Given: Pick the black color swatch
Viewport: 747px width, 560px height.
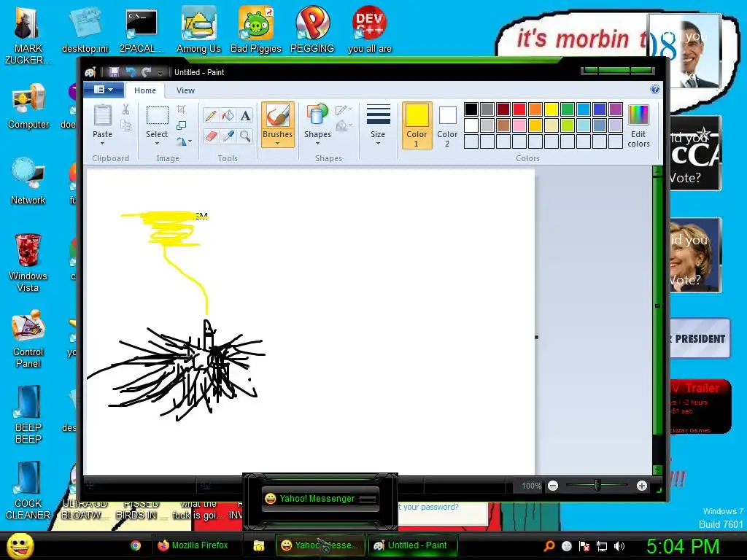Looking at the screenshot, I should (471, 109).
